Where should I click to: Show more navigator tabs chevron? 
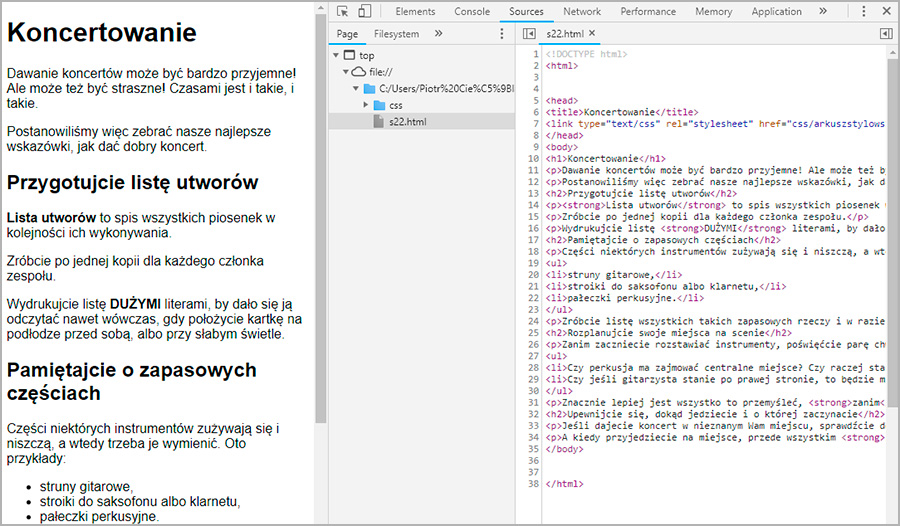pos(439,33)
